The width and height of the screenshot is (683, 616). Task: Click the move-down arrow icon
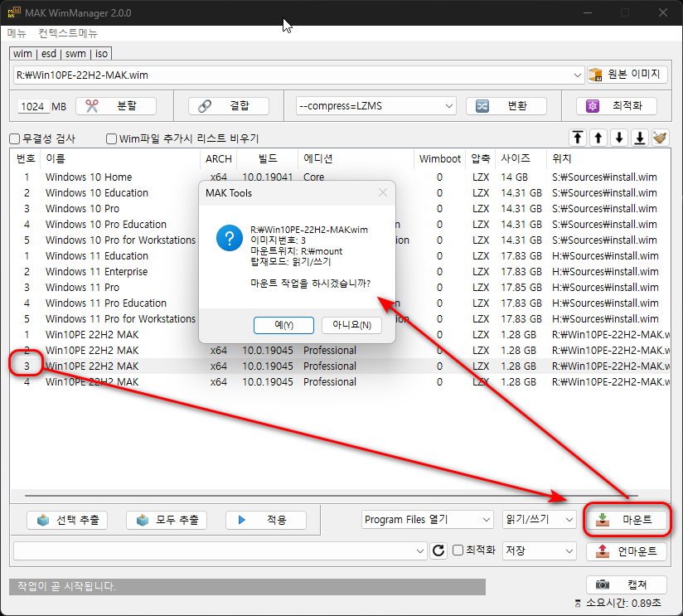[x=619, y=138]
